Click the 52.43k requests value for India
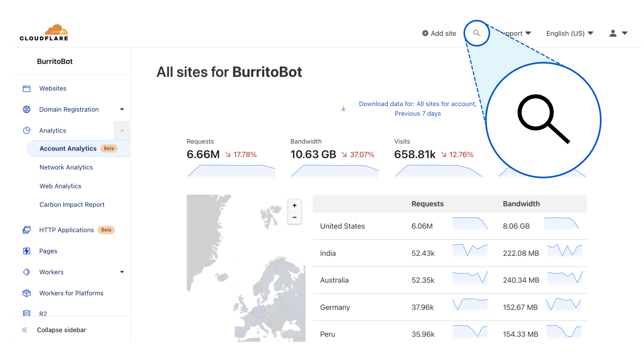The image size is (644, 362). pyautogui.click(x=423, y=253)
